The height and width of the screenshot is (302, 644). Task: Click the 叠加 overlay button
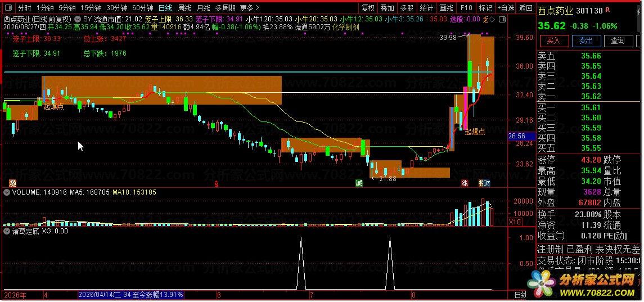(388, 8)
